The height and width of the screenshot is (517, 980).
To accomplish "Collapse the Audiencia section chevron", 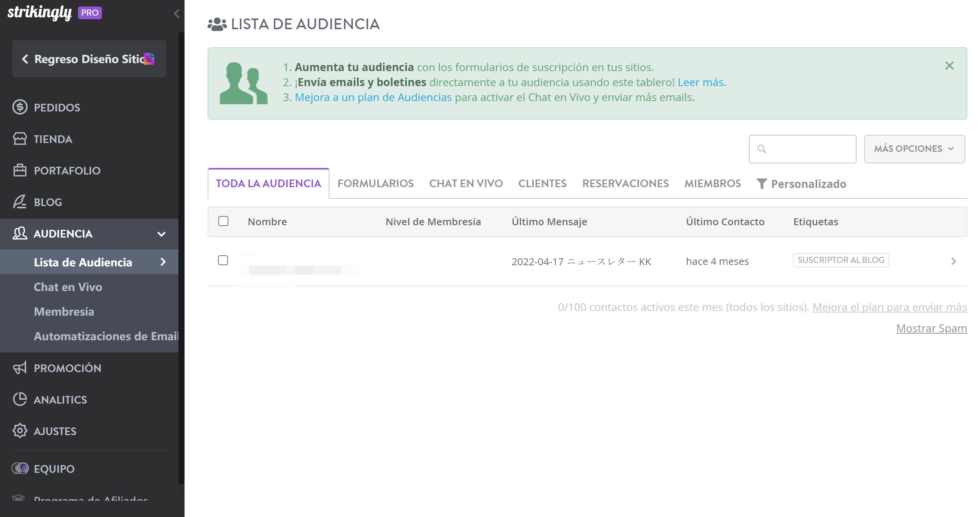I will coord(162,234).
